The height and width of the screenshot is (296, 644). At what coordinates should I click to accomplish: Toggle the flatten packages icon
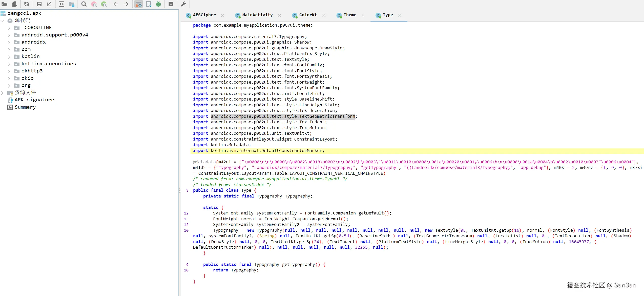tap(72, 4)
